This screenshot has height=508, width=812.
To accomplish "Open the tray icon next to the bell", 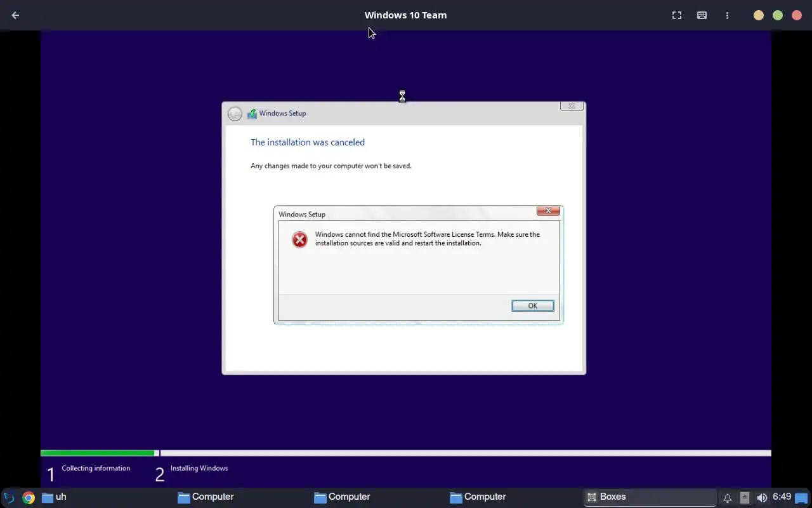I will point(745,498).
